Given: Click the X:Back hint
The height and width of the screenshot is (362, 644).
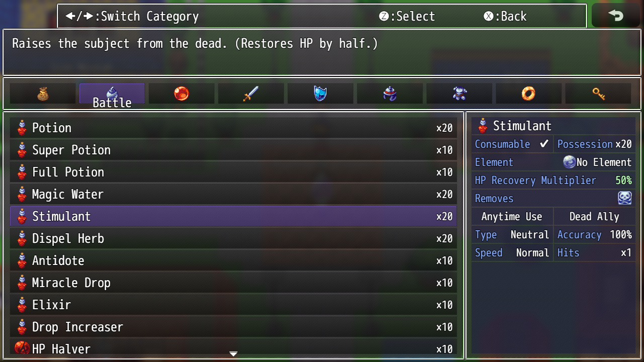Looking at the screenshot, I should (x=505, y=16).
